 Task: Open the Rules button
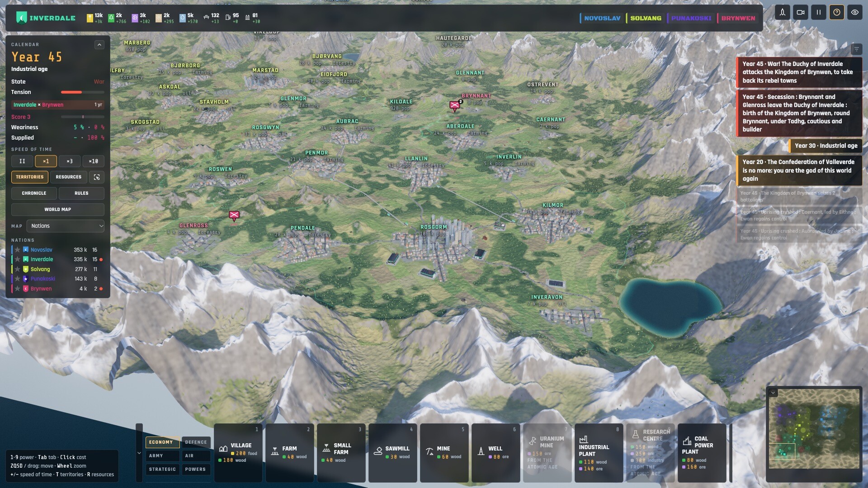click(x=81, y=193)
